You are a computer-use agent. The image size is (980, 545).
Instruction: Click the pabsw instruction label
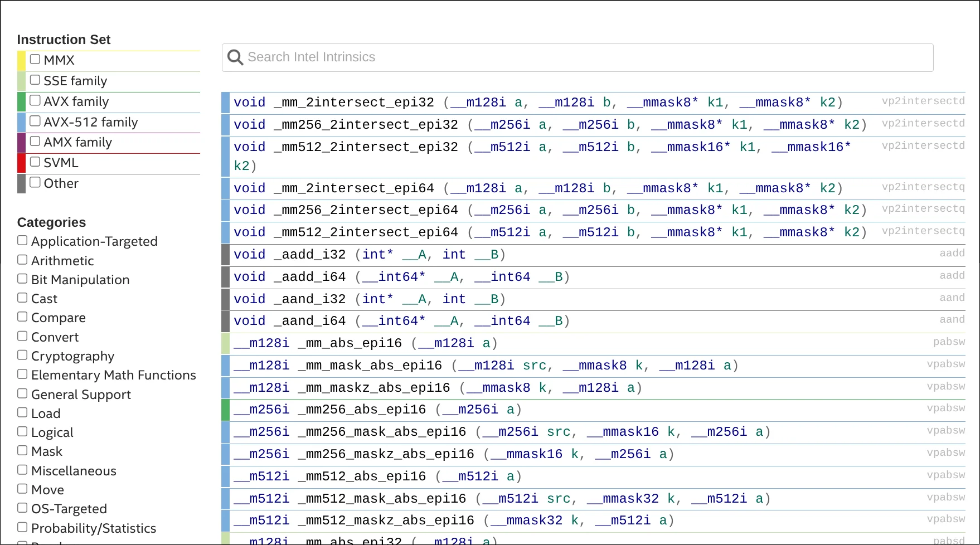pos(949,342)
